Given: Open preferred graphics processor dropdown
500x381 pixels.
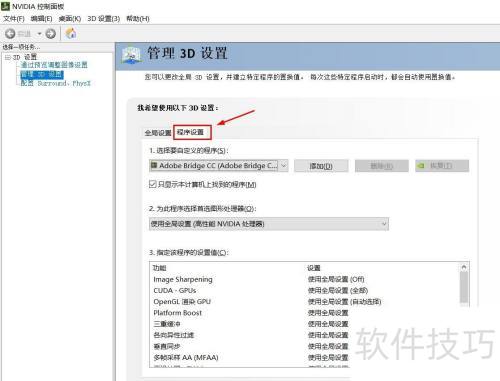Looking at the screenshot, I should (269, 224).
